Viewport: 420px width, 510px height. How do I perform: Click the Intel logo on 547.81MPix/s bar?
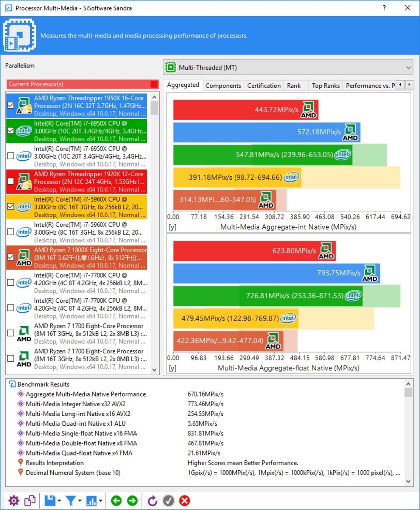click(343, 154)
